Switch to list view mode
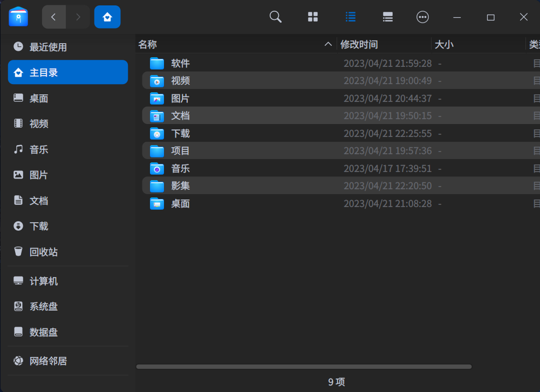The height and width of the screenshot is (392, 540). tap(351, 17)
